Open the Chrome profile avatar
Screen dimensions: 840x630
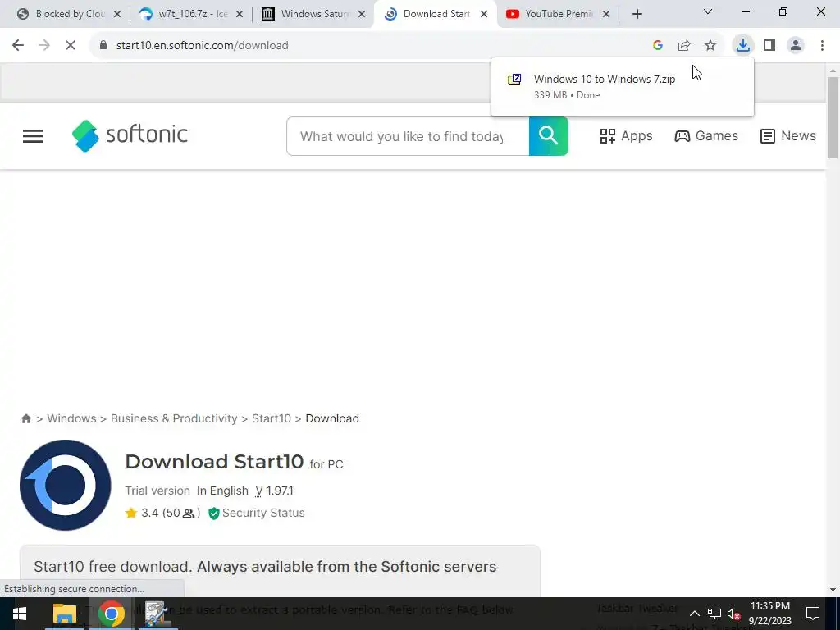click(x=796, y=46)
